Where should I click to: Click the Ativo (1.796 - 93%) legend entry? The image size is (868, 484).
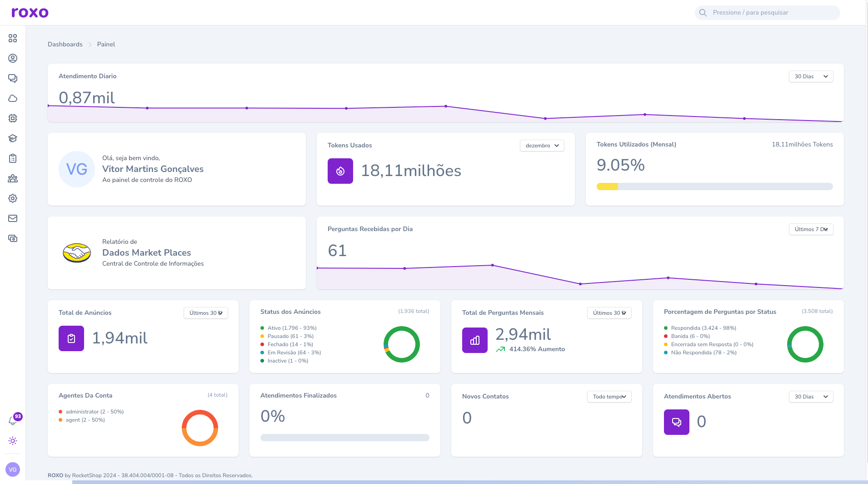click(289, 328)
